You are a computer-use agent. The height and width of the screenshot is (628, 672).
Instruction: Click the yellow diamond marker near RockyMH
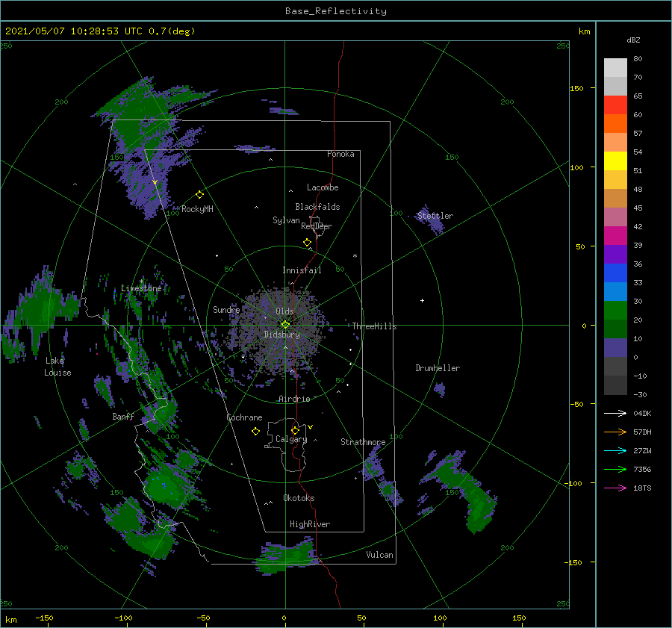pos(199,195)
